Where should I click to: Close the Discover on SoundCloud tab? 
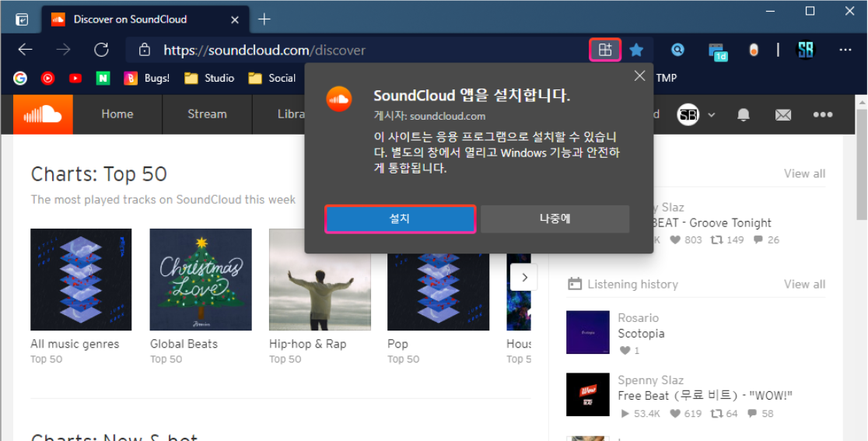coord(235,19)
